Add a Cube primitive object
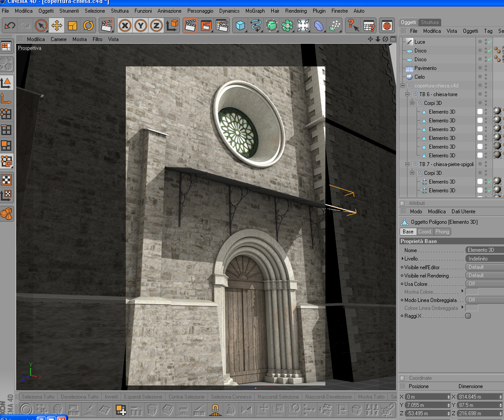Image resolution: width=504 pixels, height=420 pixels. pos(240,25)
